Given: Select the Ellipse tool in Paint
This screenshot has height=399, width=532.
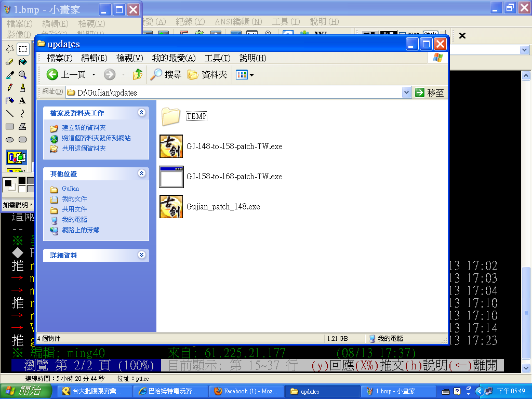Looking at the screenshot, I should [9, 139].
